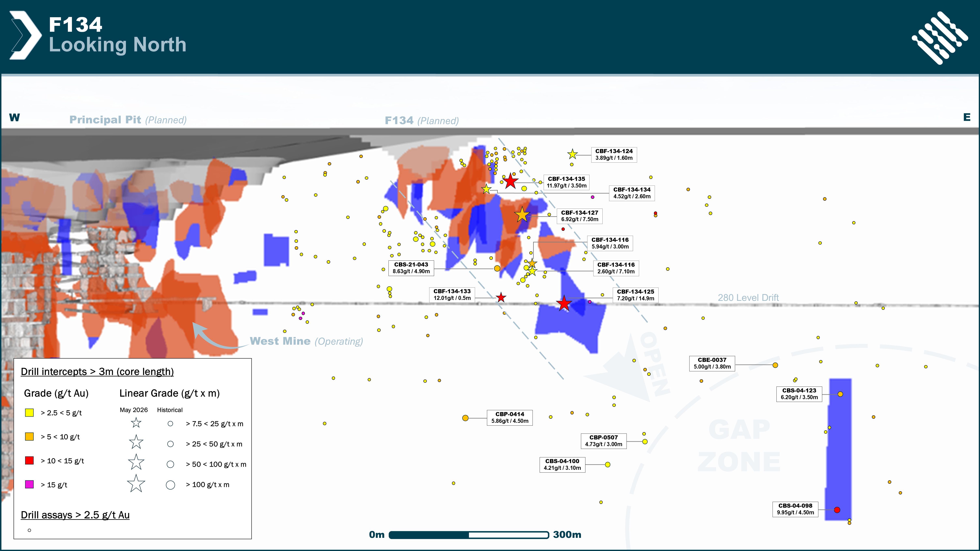Click the legend star for >100 g/t x m
This screenshot has height=551, width=980.
click(x=136, y=483)
